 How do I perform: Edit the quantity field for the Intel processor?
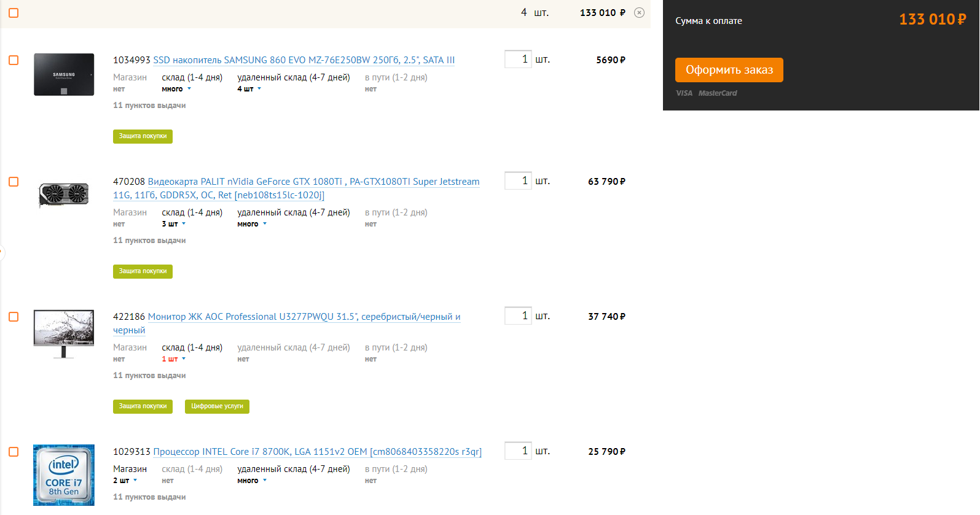coord(518,451)
